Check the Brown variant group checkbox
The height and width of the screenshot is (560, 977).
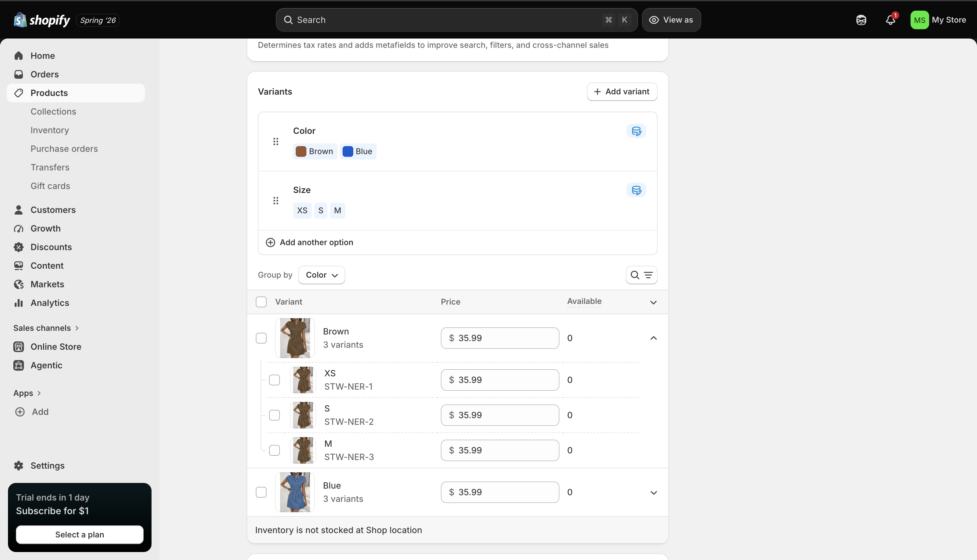point(261,338)
